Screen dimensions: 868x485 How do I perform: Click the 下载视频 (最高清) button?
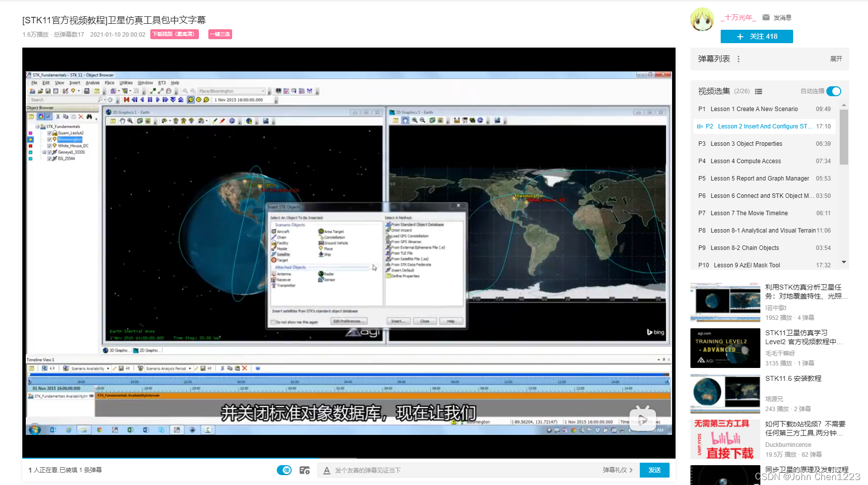pyautogui.click(x=175, y=34)
